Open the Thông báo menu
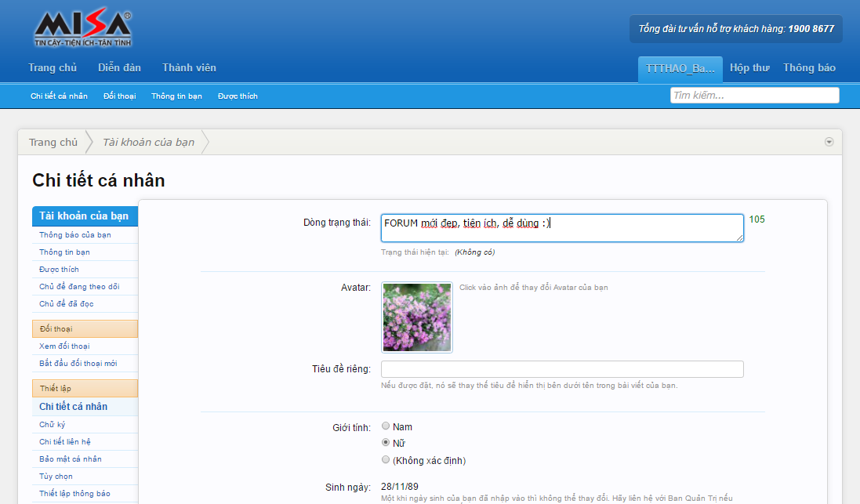 tap(809, 68)
